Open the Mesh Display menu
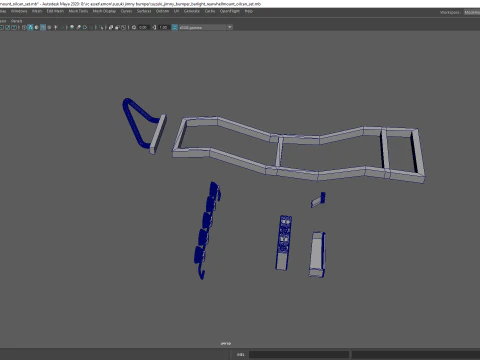This screenshot has width=480, height=360. (x=104, y=11)
